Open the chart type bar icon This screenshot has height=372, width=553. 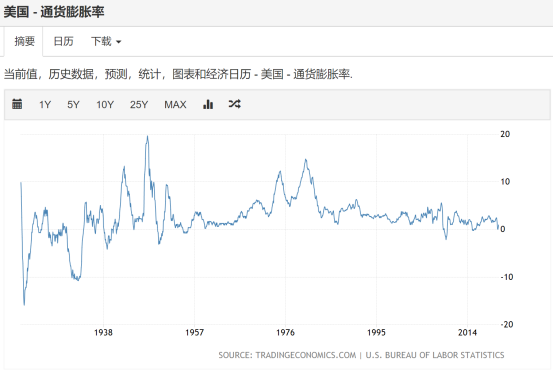click(x=208, y=104)
